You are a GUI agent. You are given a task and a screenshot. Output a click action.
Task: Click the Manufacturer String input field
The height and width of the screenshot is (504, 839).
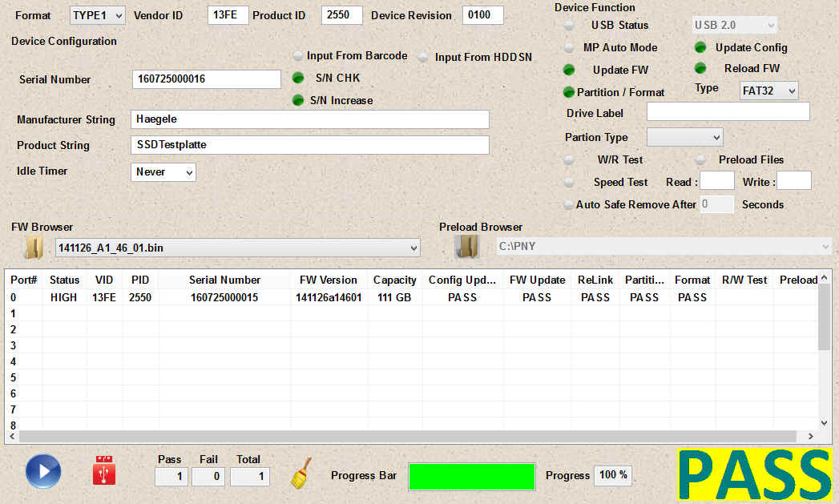[x=309, y=119]
